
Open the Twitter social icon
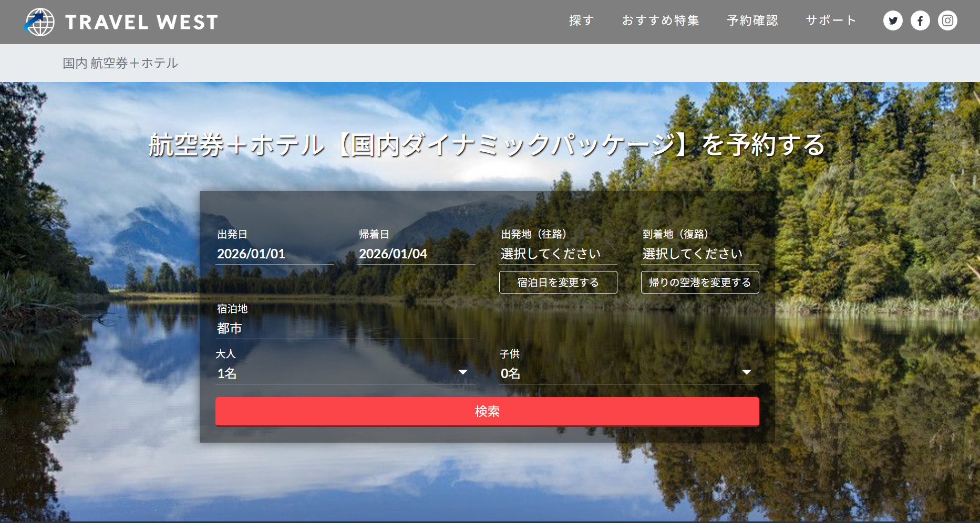[x=892, y=21]
